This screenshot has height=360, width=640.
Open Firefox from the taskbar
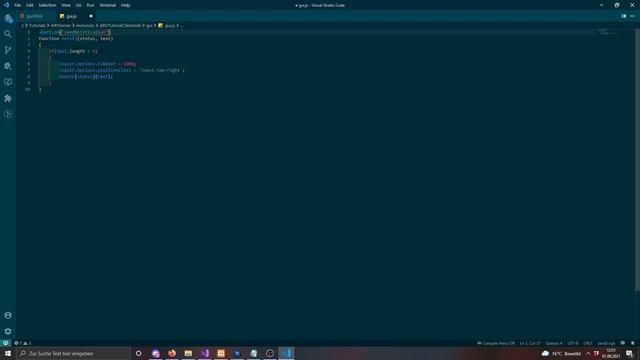pyautogui.click(x=172, y=353)
